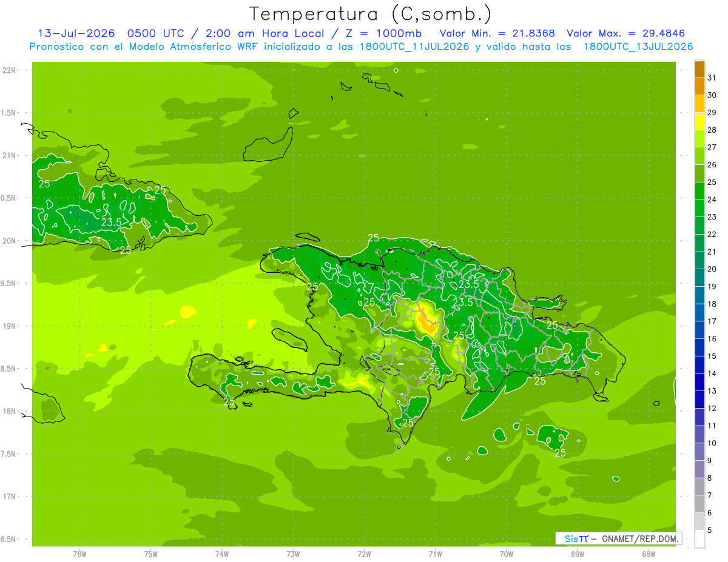Click the 68W longitude axis label
This screenshot has width=728, height=562.
click(648, 554)
